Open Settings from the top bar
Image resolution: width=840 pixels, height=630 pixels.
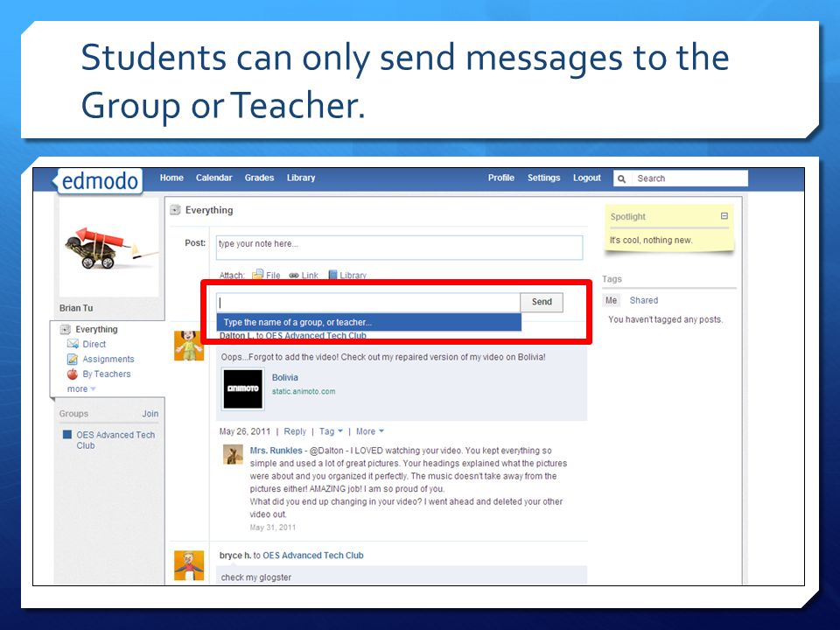[543, 178]
